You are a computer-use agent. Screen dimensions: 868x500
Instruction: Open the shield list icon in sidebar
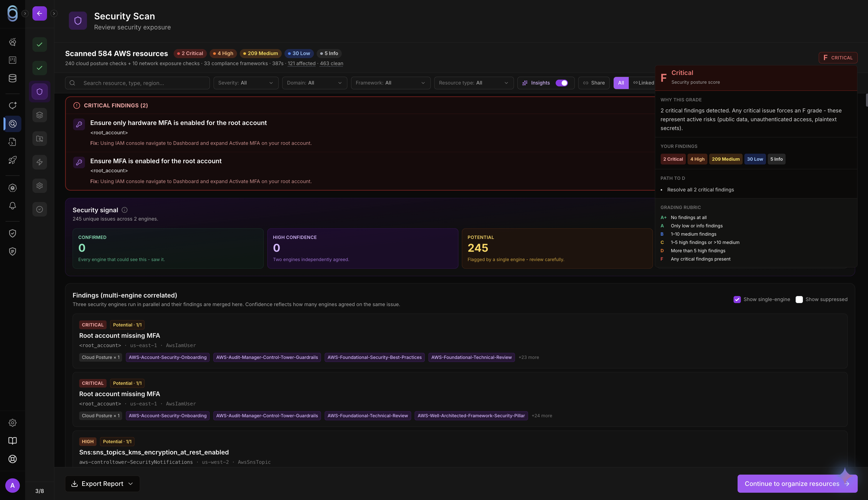[12, 251]
